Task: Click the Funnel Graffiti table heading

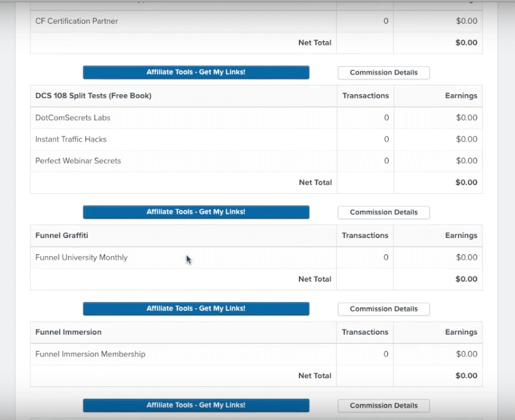Action: coord(62,236)
